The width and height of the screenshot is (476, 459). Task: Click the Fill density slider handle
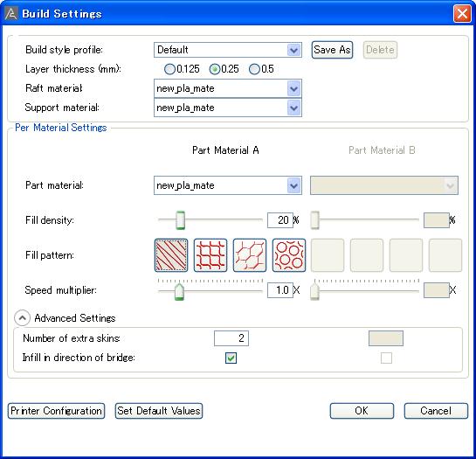(180, 220)
